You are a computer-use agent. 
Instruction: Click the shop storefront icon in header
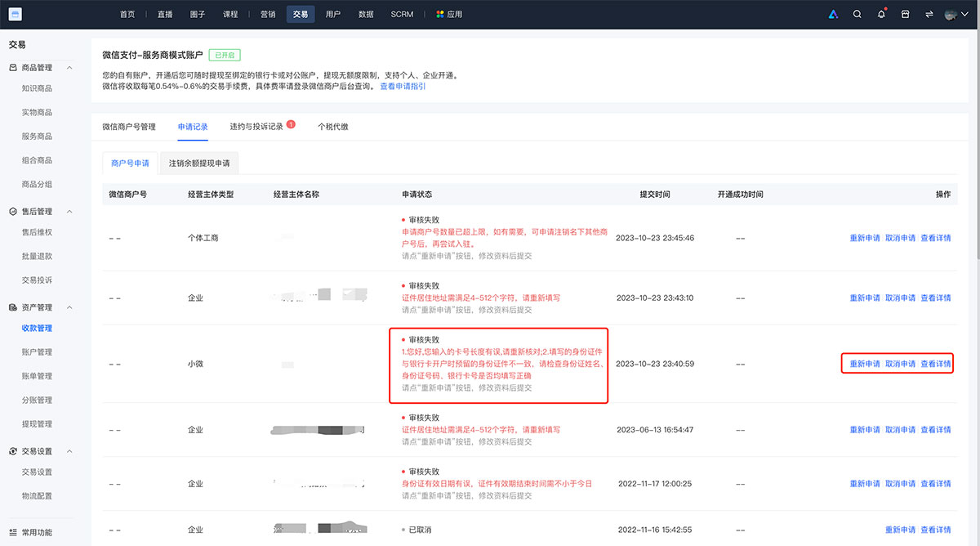(905, 14)
